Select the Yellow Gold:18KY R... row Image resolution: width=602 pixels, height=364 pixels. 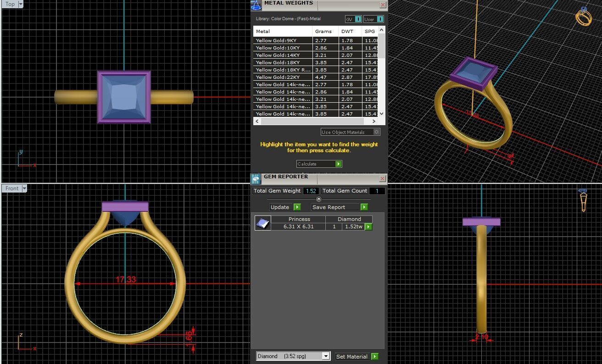[316, 70]
